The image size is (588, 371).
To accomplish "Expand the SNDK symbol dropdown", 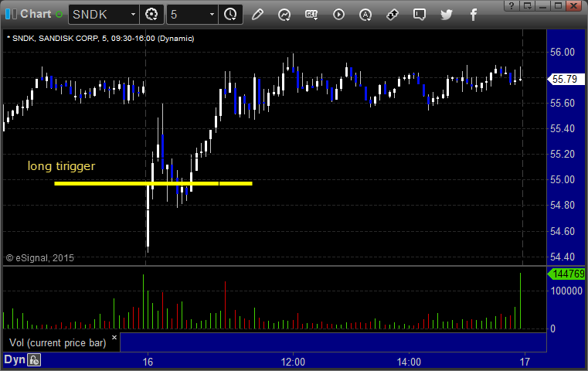I will [133, 15].
